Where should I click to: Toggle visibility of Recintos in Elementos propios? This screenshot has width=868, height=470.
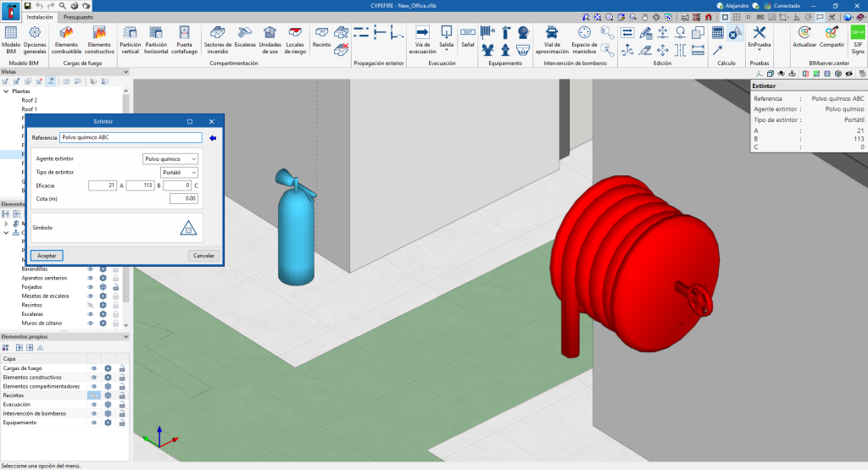pos(95,395)
